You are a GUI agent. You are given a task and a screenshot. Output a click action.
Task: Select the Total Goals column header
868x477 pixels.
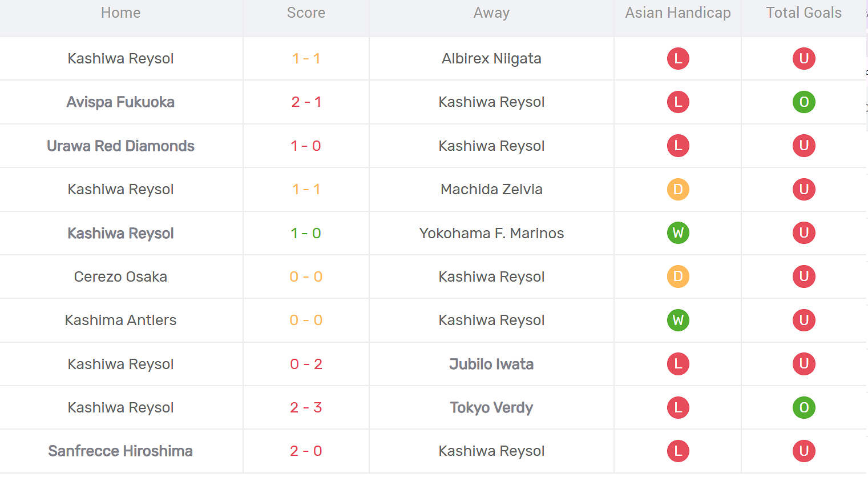coord(804,13)
